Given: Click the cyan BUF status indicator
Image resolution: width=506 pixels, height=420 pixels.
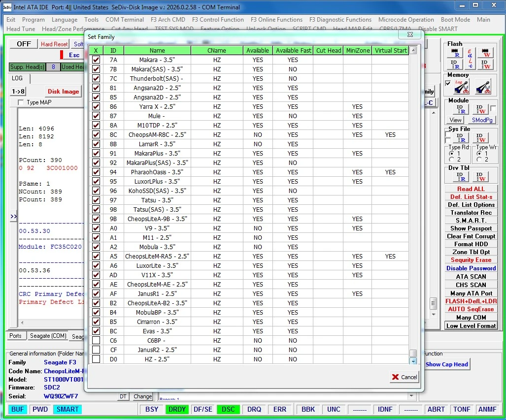Looking at the screenshot, I should (18, 409).
